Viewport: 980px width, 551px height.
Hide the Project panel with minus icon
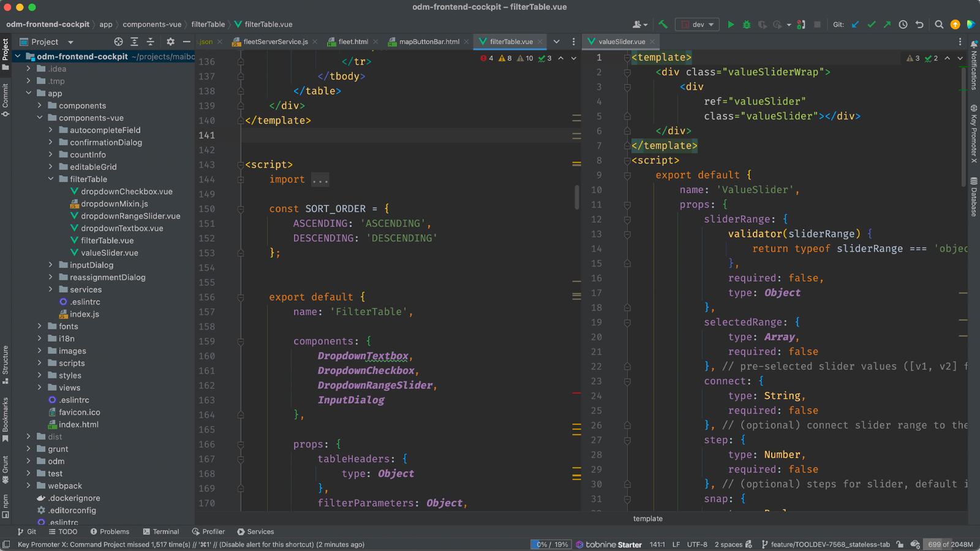coord(187,42)
